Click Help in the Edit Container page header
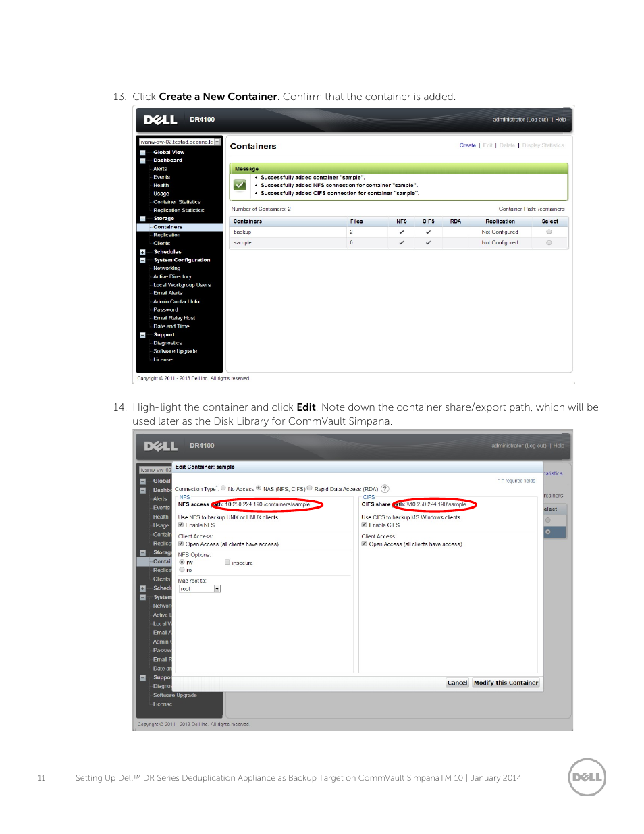 pos(559,446)
